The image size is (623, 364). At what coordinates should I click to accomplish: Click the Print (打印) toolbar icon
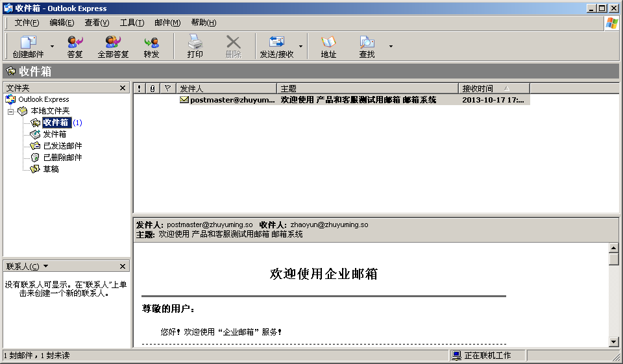195,43
